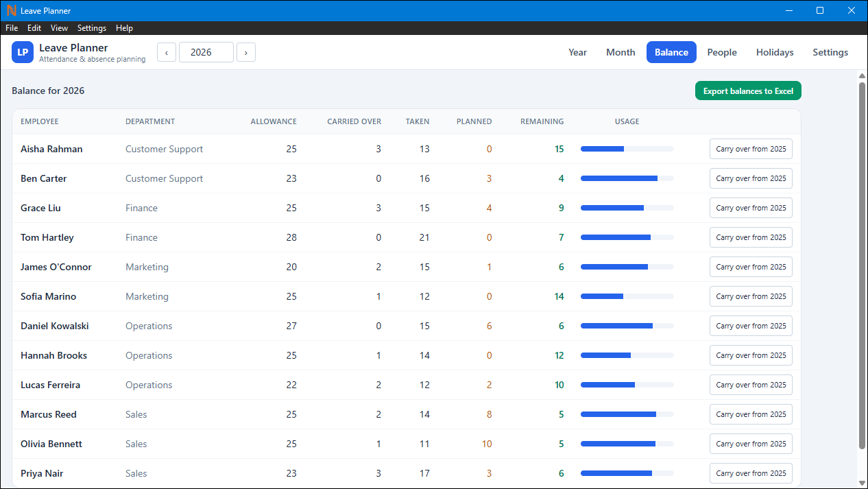The image size is (868, 489).
Task: Select employee name Aisha Rahman
Action: click(51, 149)
